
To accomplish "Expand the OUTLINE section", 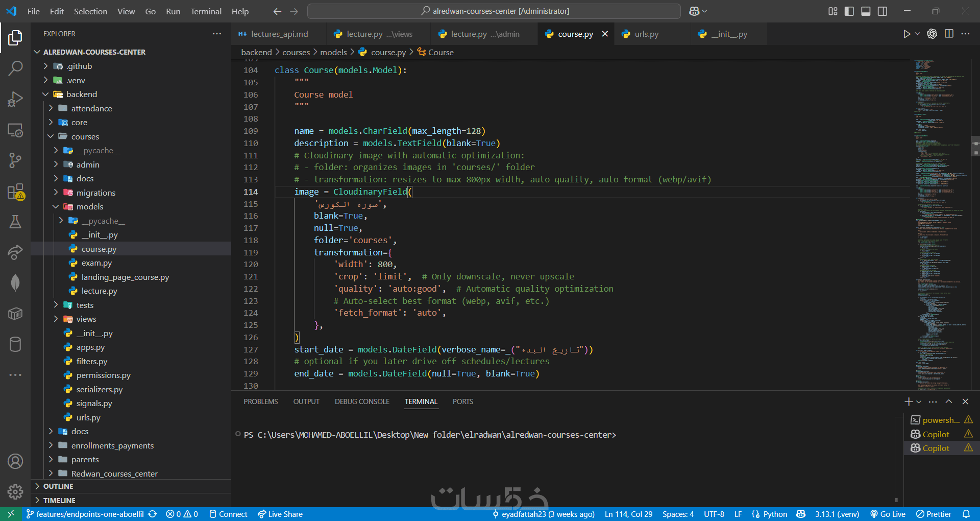I will coord(58,486).
